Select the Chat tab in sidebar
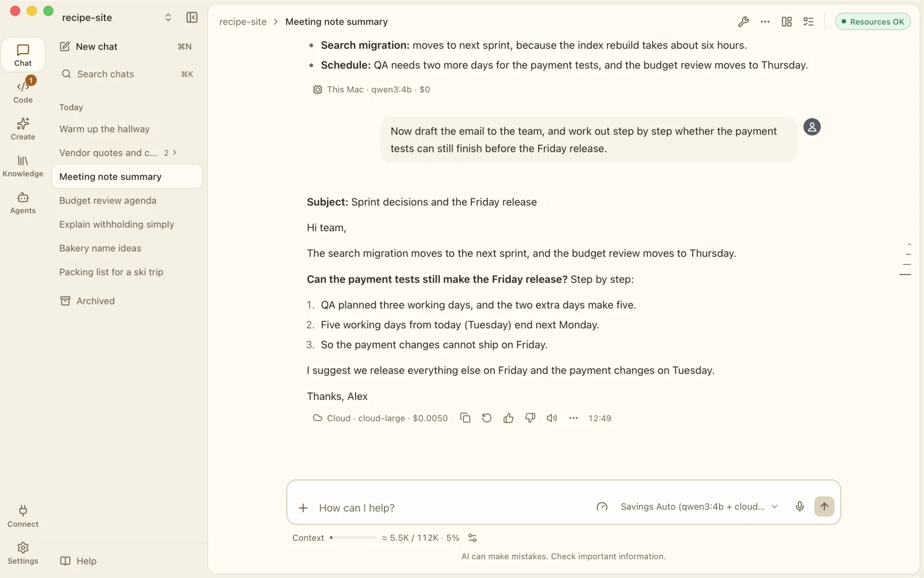 pyautogui.click(x=23, y=54)
